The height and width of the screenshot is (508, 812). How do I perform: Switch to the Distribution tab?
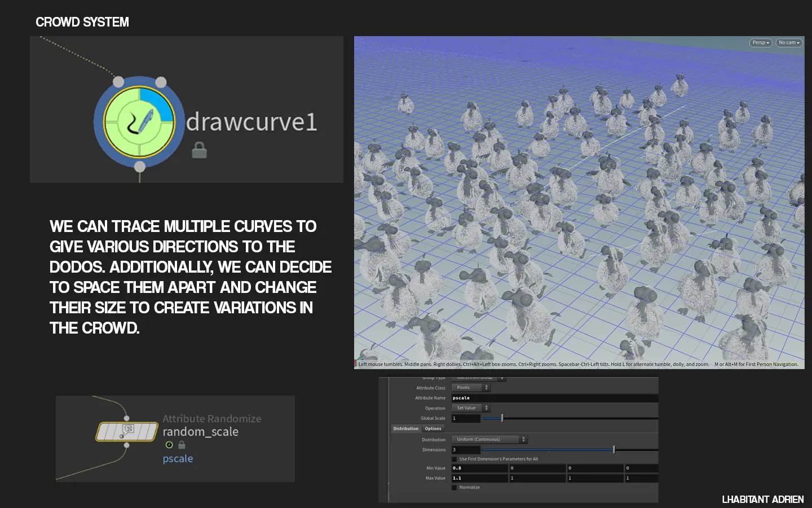(x=406, y=429)
